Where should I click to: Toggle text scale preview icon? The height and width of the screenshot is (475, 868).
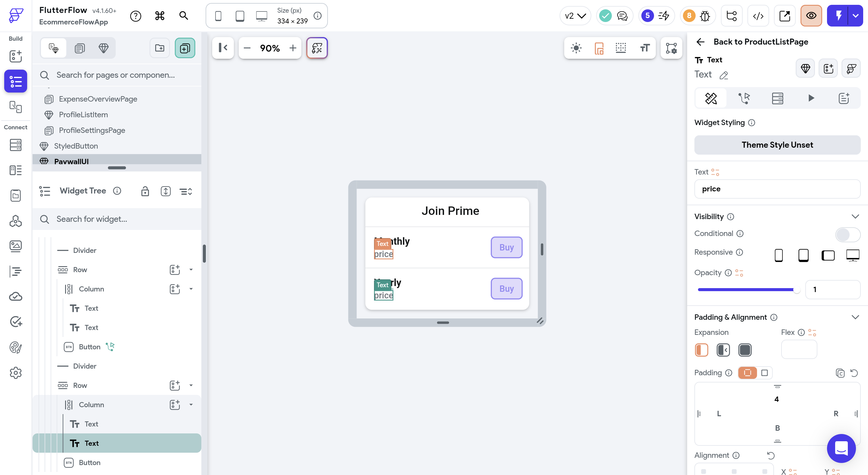tap(645, 48)
